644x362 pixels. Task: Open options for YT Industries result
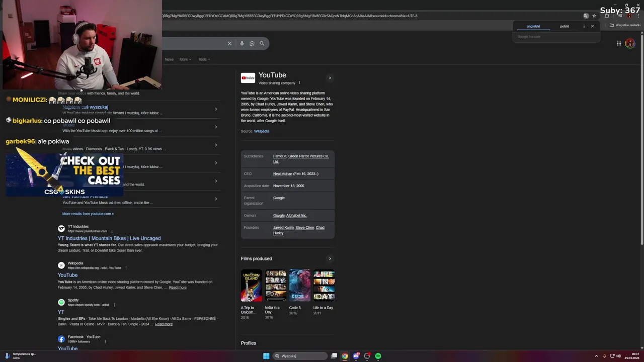(112, 231)
